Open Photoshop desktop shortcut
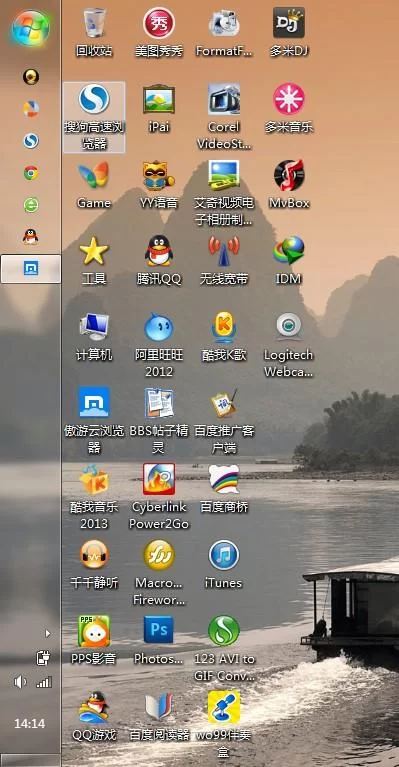399x767 pixels. click(158, 641)
